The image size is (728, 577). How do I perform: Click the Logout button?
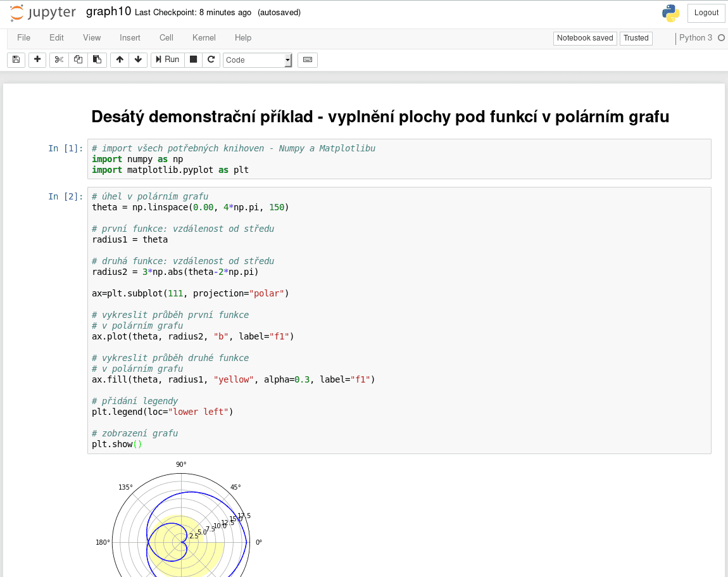point(706,13)
